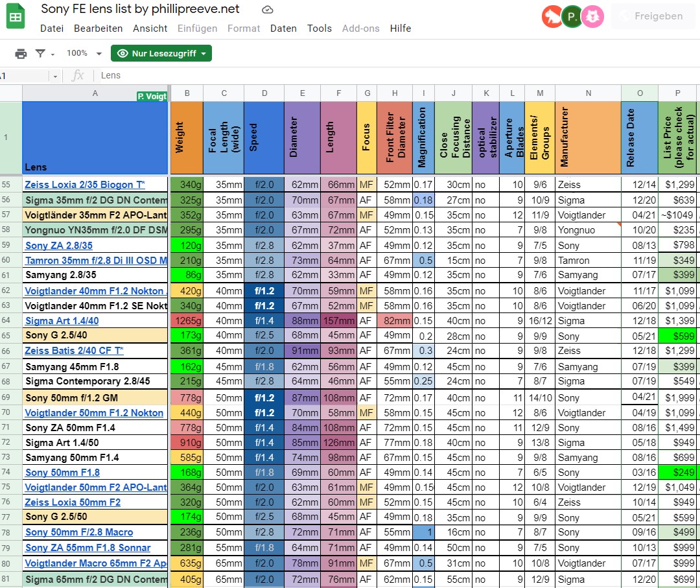
Task: Open the Sony ZA 2.8/35 link
Action: (59, 246)
